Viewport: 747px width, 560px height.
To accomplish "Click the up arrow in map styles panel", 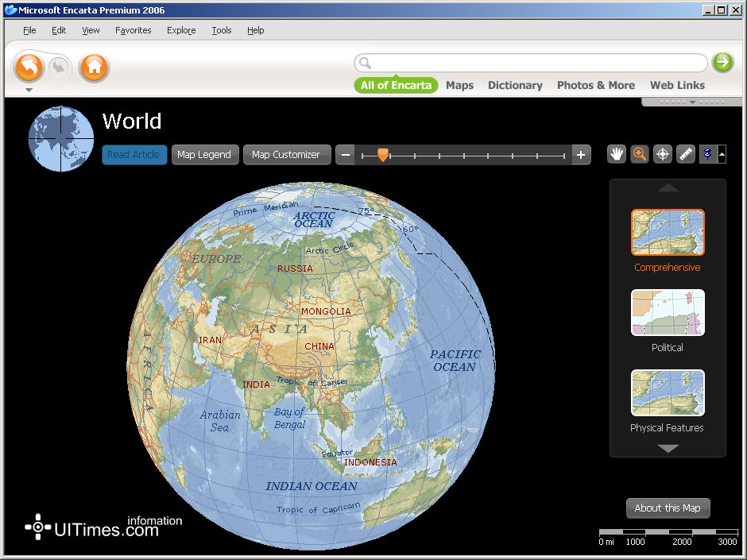I will (668, 187).
